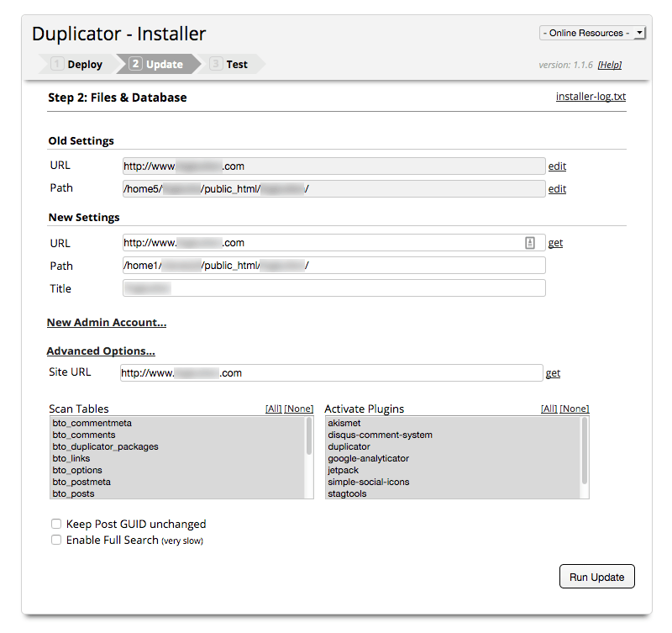
Task: Expand the New Admin Account section
Action: click(x=107, y=323)
